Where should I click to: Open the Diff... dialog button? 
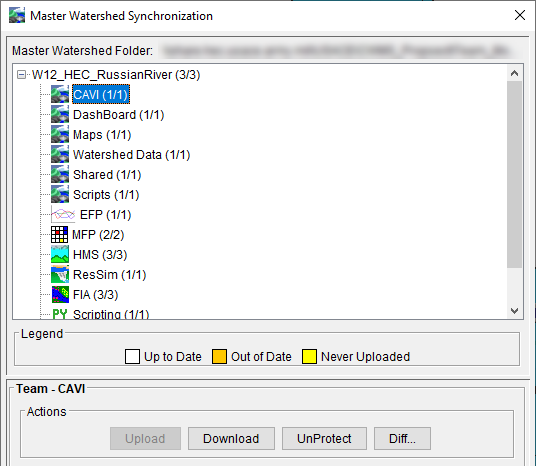click(x=402, y=438)
